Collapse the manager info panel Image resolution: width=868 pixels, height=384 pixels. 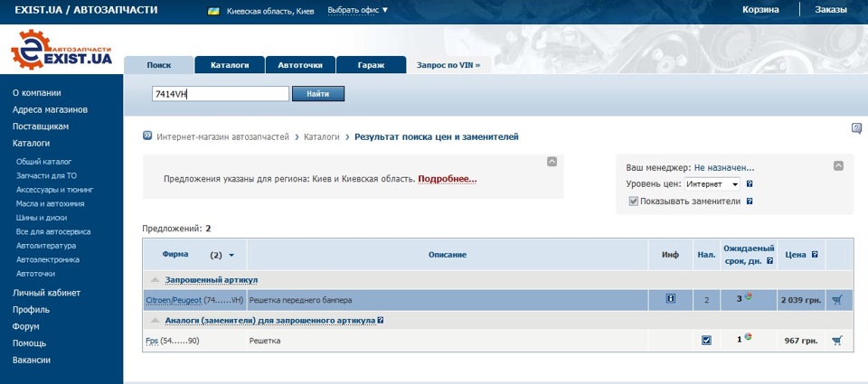[839, 165]
